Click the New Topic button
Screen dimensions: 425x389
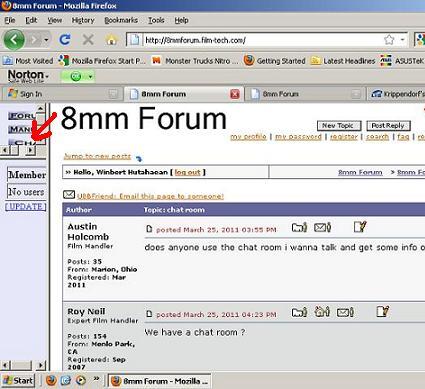coord(339,126)
